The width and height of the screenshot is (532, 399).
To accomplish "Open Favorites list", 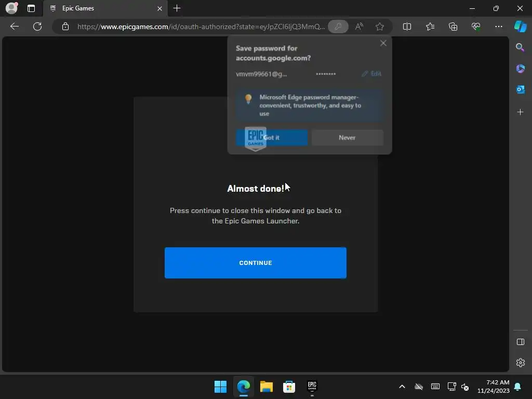I will (430, 26).
